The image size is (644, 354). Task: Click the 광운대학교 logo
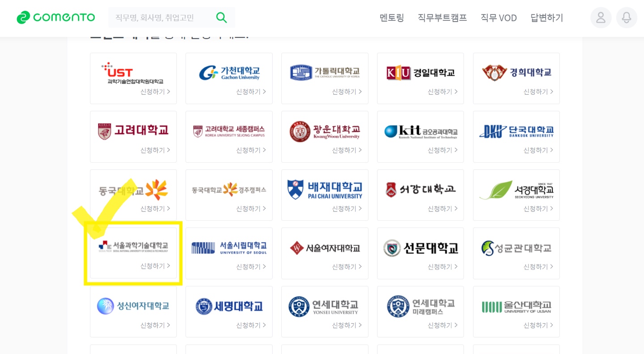pos(325,131)
